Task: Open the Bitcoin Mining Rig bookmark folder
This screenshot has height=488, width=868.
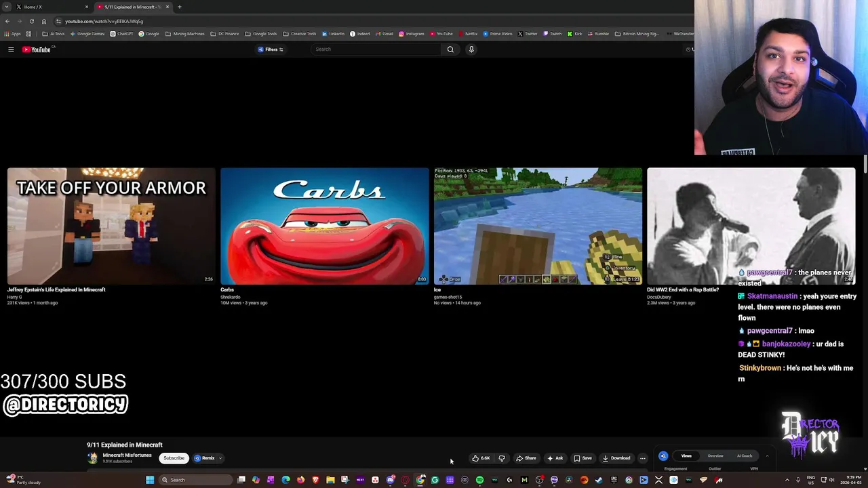Action: pyautogui.click(x=637, y=34)
